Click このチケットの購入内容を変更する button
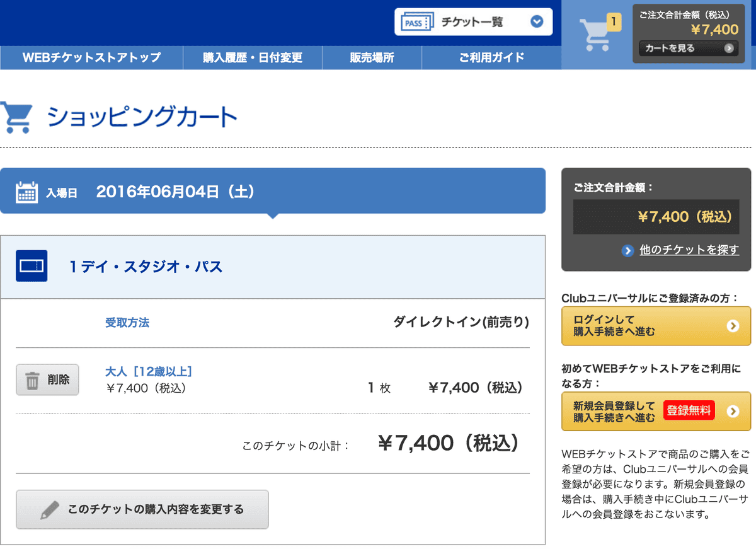The image size is (756, 549). (142, 509)
